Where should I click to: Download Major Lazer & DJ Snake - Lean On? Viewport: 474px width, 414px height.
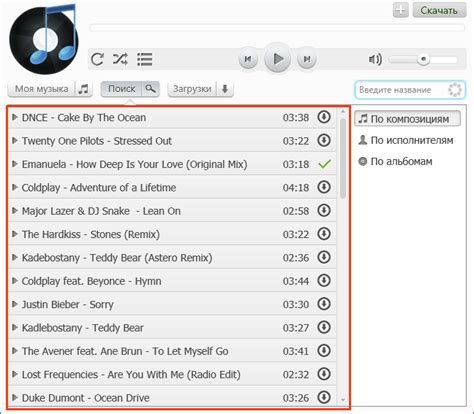tap(324, 210)
